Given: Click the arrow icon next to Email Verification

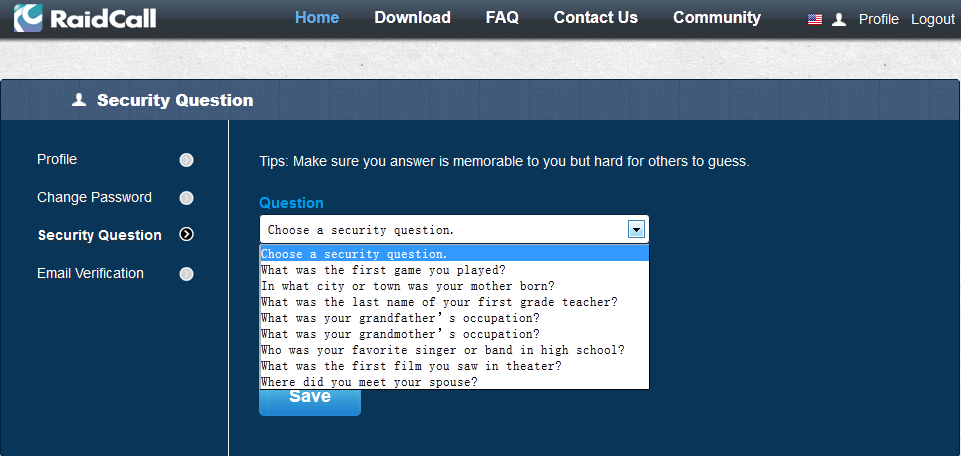Looking at the screenshot, I should pyautogui.click(x=186, y=274).
